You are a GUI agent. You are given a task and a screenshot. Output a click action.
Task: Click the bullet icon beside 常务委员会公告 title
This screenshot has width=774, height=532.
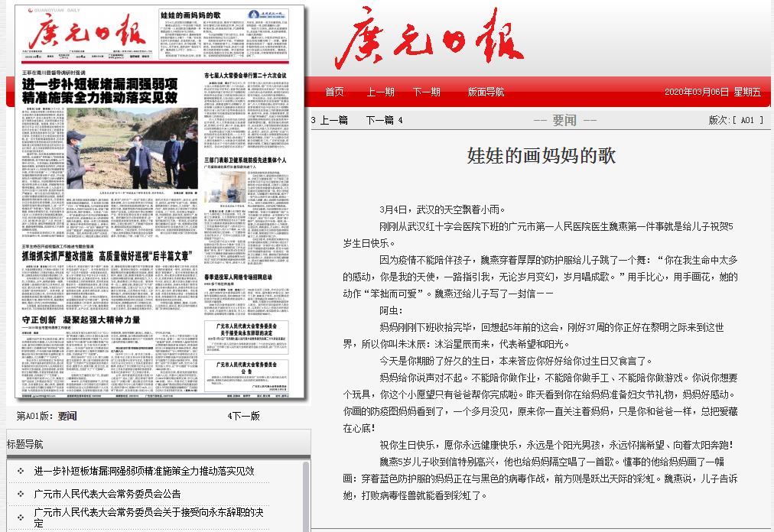[x=21, y=494]
